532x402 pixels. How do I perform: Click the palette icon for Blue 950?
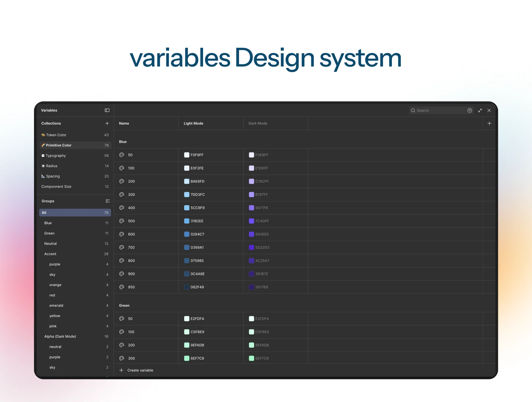[x=121, y=287]
